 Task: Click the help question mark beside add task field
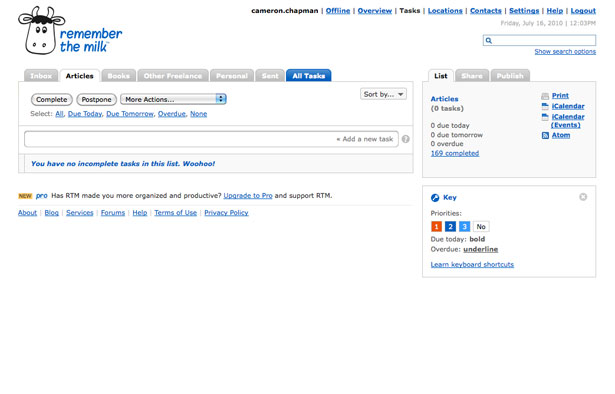click(x=406, y=139)
